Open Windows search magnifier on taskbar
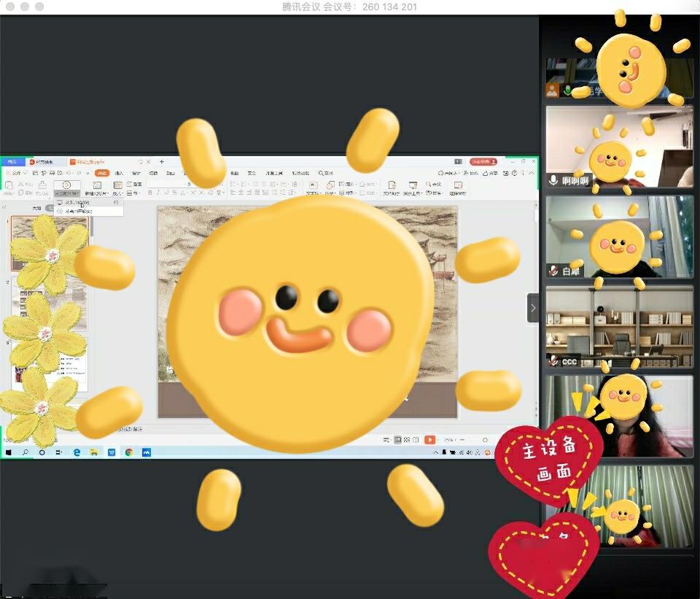The height and width of the screenshot is (599, 700). coord(26,452)
